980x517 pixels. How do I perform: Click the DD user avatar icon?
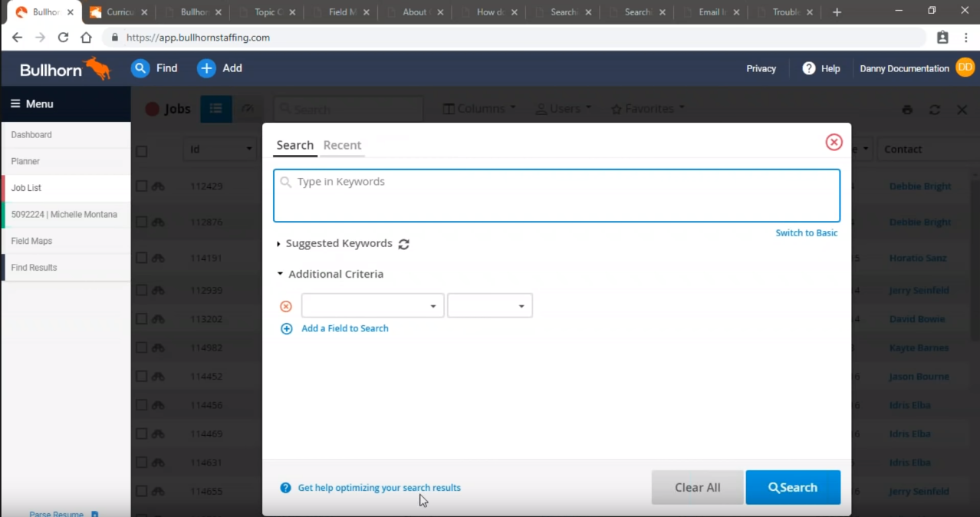(x=964, y=68)
